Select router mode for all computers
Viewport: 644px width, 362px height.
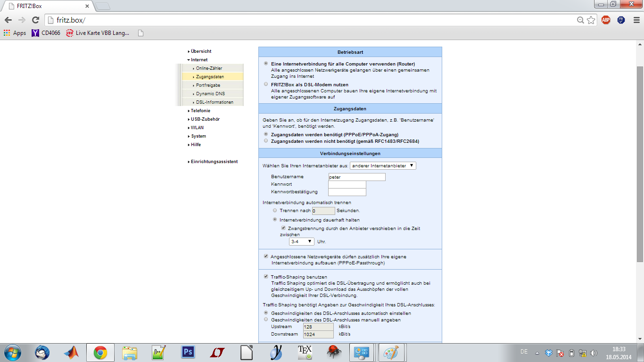266,63
